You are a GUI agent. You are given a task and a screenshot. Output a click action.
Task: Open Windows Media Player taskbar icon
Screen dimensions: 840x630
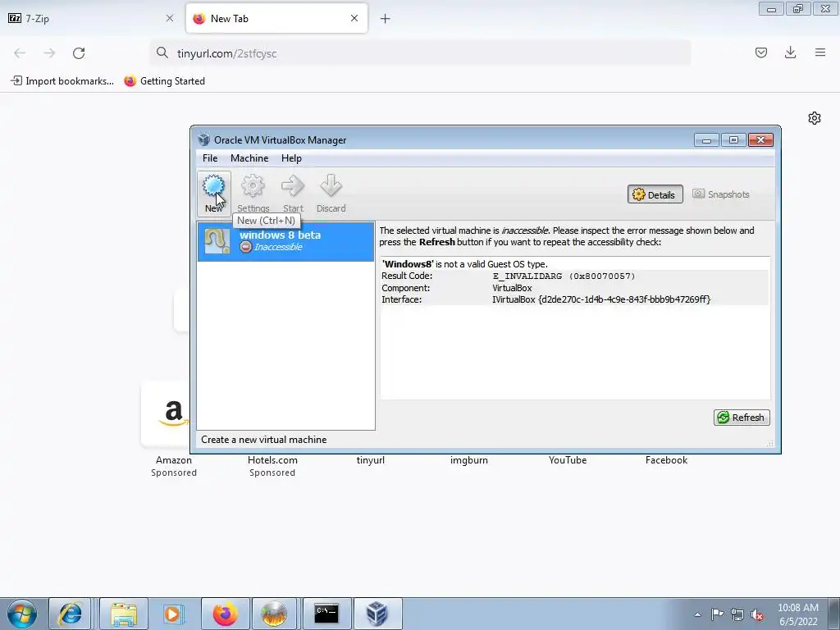tap(172, 614)
